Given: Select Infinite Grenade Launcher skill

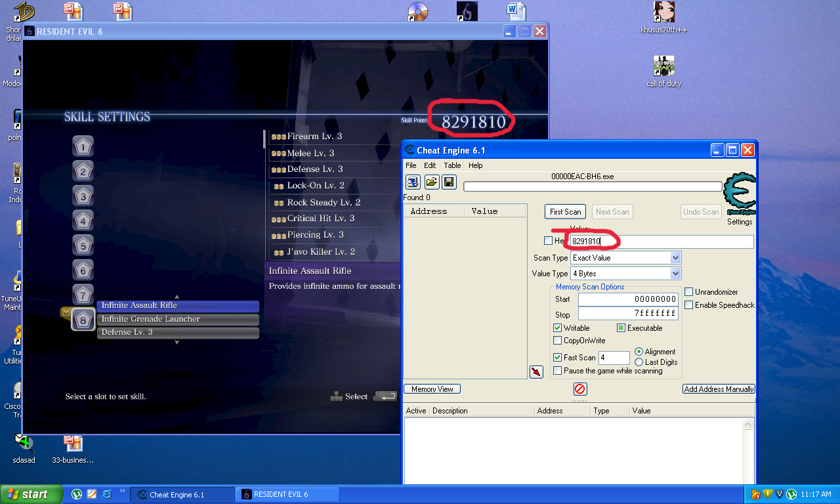Looking at the screenshot, I should (178, 319).
